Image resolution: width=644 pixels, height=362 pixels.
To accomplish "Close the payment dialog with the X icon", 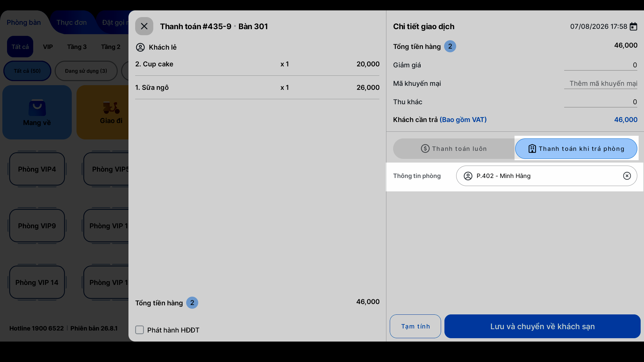I will (x=144, y=26).
